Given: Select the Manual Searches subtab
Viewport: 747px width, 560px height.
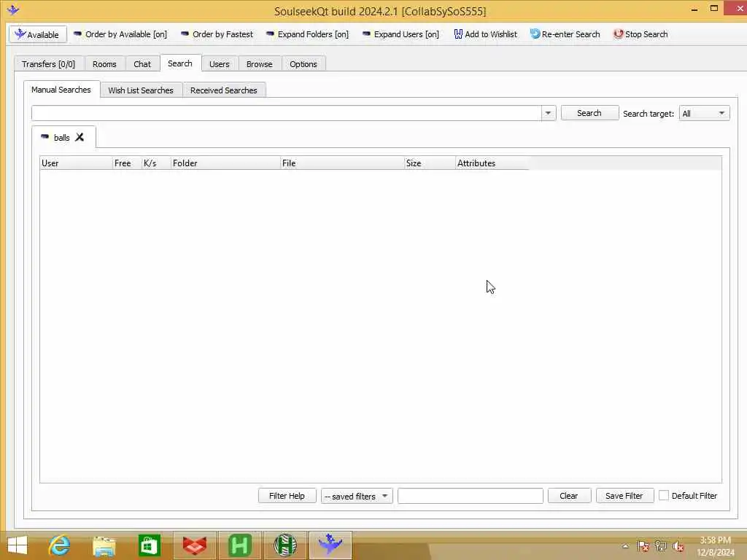Looking at the screenshot, I should [61, 90].
